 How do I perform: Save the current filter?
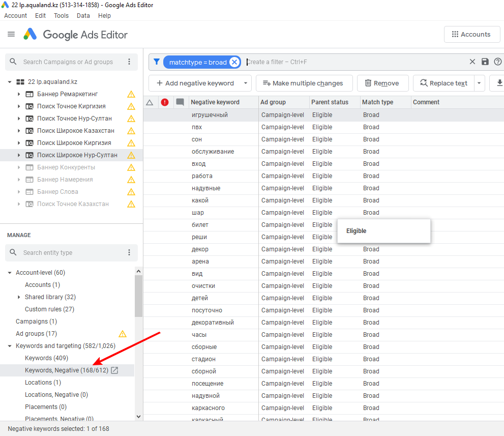point(485,62)
